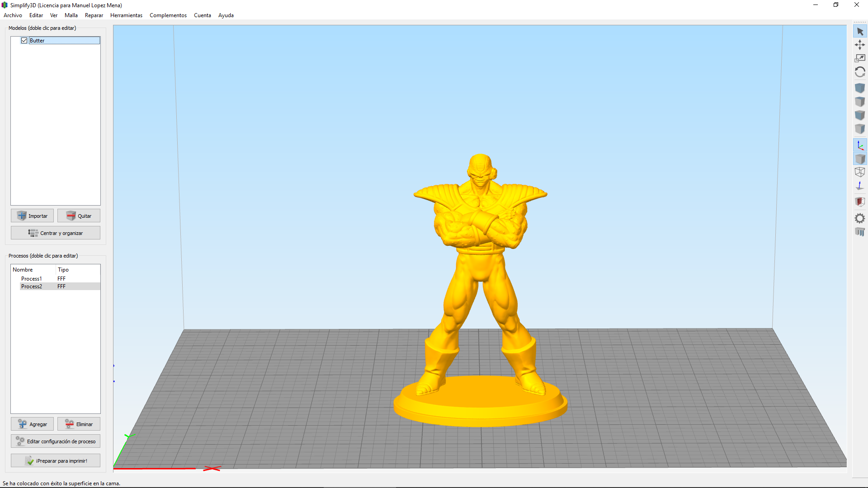This screenshot has width=868, height=488.
Task: Open the Archivo menu
Action: point(13,15)
